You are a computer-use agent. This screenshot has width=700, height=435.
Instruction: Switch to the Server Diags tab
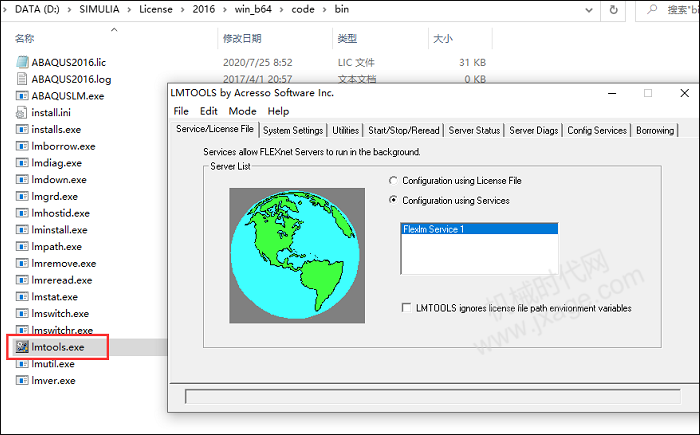click(533, 130)
